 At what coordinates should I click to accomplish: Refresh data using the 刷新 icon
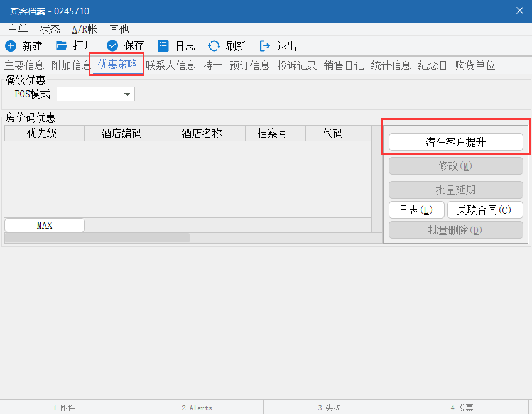[x=214, y=46]
